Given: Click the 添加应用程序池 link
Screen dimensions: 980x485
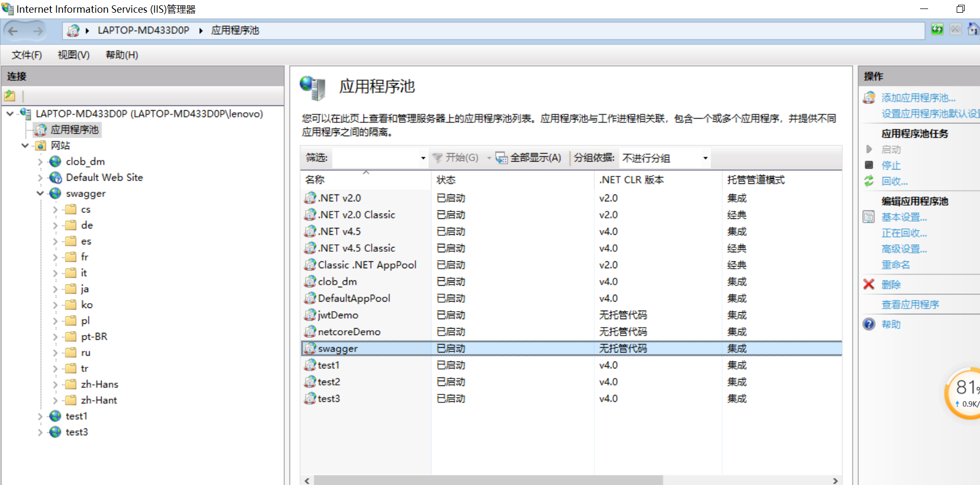Looking at the screenshot, I should coord(919,98).
